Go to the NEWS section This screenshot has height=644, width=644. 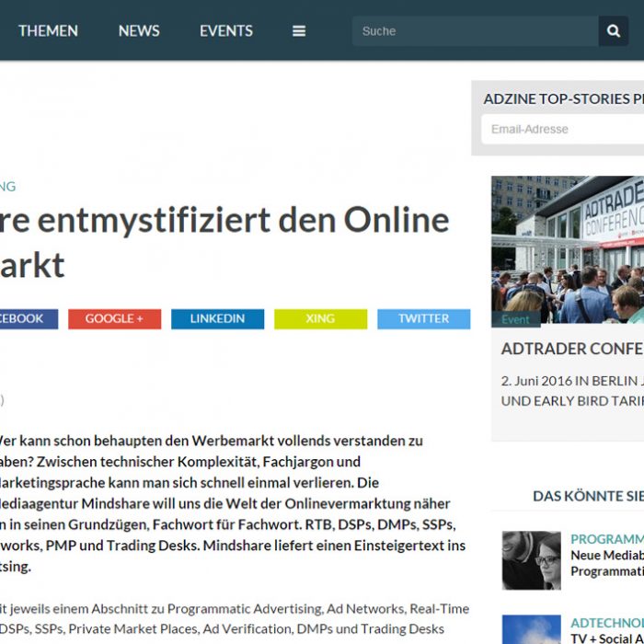coord(139,30)
